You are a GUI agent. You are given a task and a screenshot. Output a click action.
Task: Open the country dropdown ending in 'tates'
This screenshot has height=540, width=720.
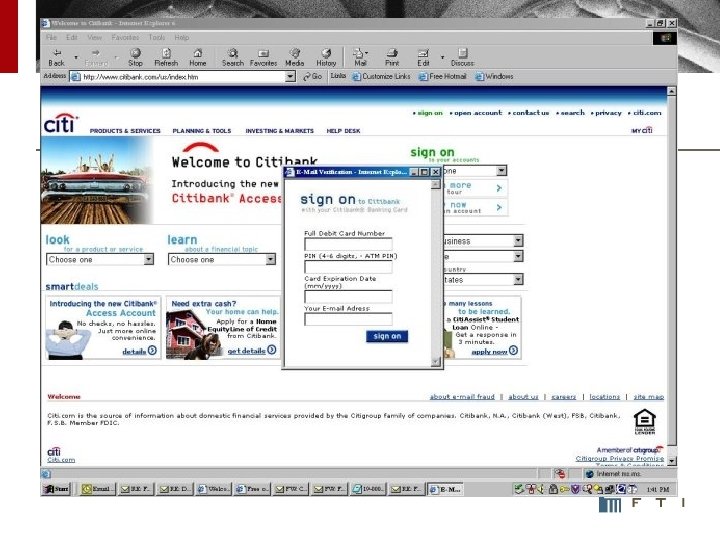tap(518, 279)
